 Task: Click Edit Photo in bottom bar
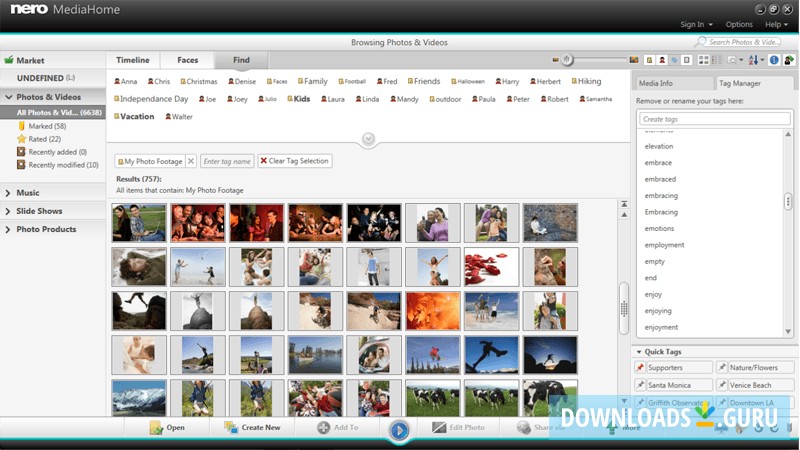[458, 428]
